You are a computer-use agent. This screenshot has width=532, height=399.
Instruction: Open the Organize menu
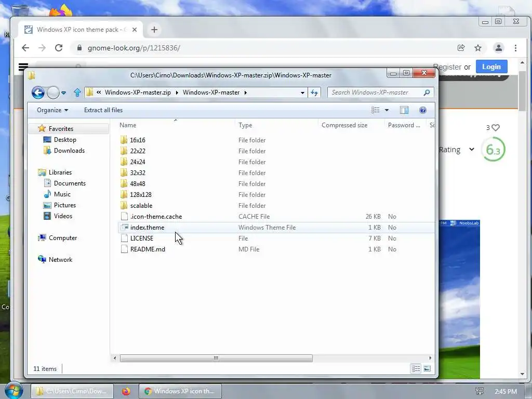[52, 110]
